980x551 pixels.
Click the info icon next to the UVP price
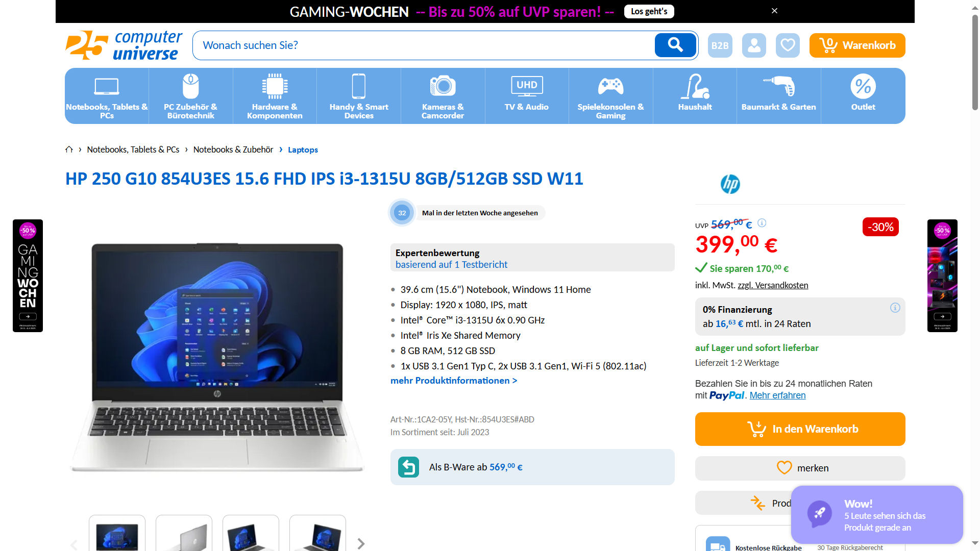762,223
